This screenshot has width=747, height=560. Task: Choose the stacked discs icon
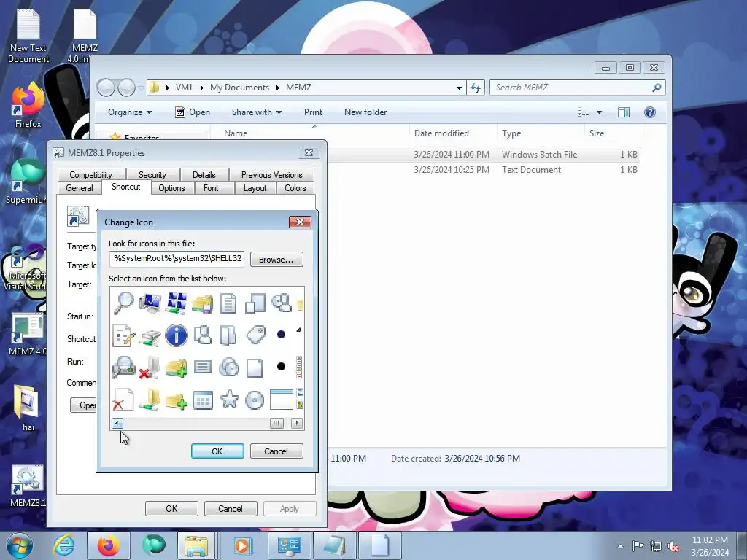229,367
